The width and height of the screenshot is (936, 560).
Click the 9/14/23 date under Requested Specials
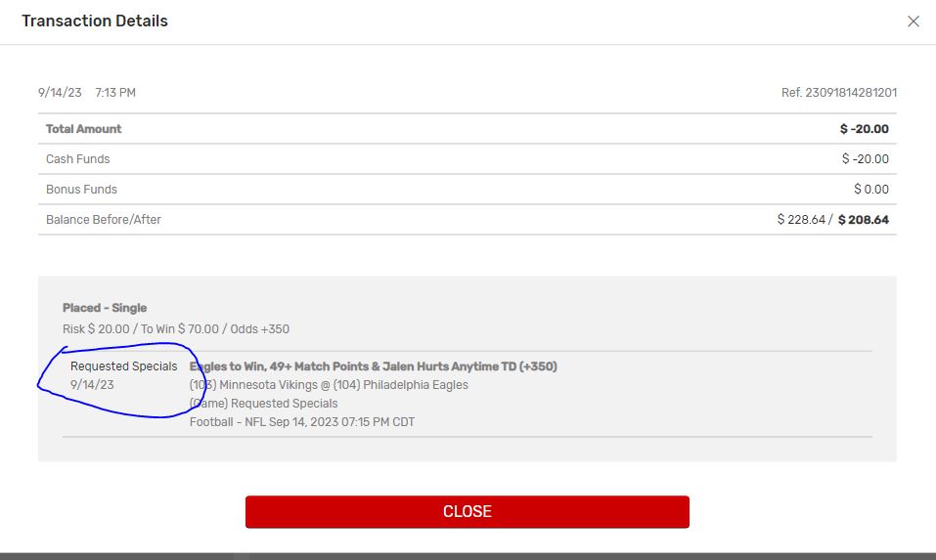click(92, 385)
